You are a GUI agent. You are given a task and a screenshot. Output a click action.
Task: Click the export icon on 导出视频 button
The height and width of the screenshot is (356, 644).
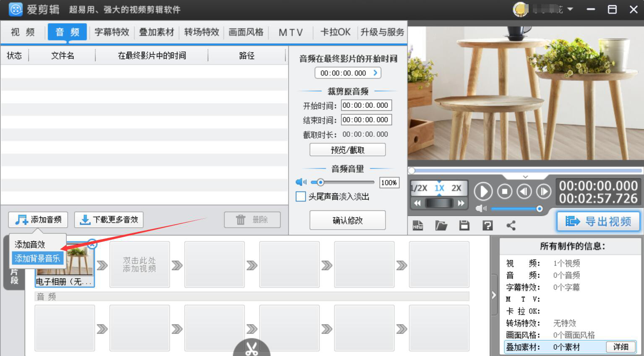(x=572, y=221)
